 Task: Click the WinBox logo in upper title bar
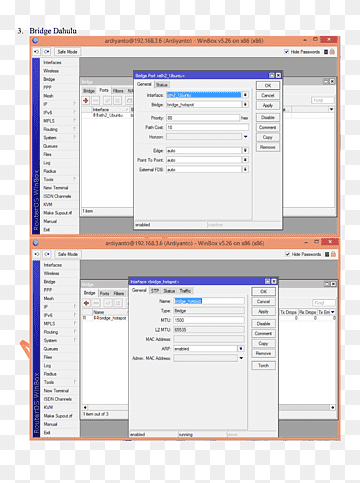35,41
